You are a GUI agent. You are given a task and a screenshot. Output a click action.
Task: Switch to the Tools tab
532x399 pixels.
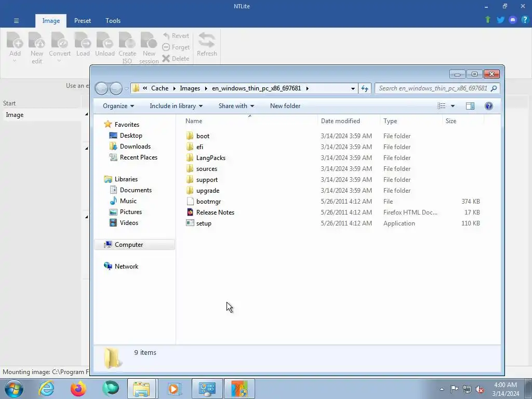pos(113,21)
